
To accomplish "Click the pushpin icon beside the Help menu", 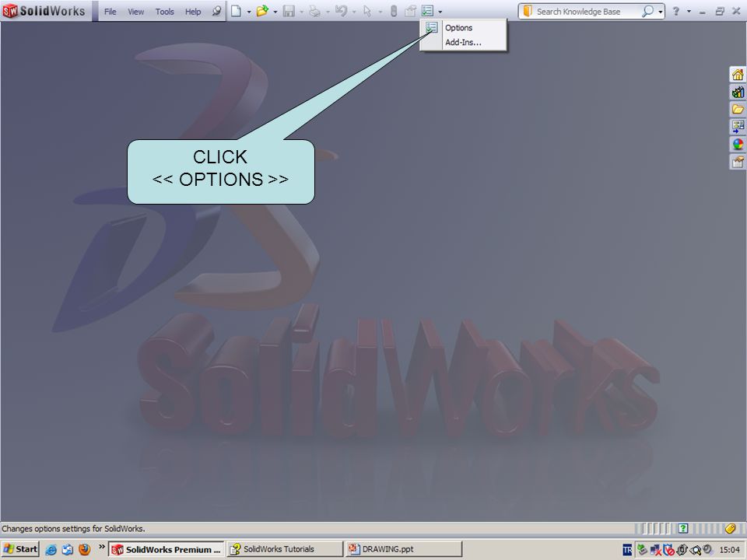I will (x=217, y=10).
